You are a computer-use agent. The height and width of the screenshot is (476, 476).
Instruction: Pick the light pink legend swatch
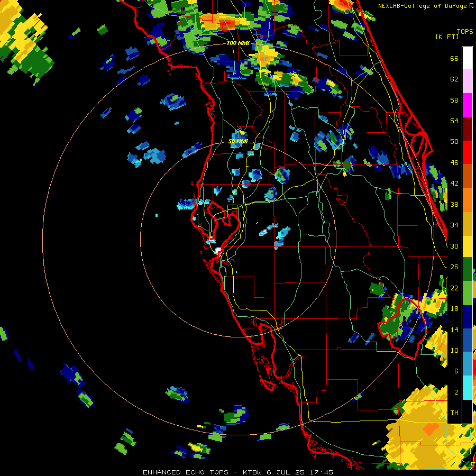(467, 81)
